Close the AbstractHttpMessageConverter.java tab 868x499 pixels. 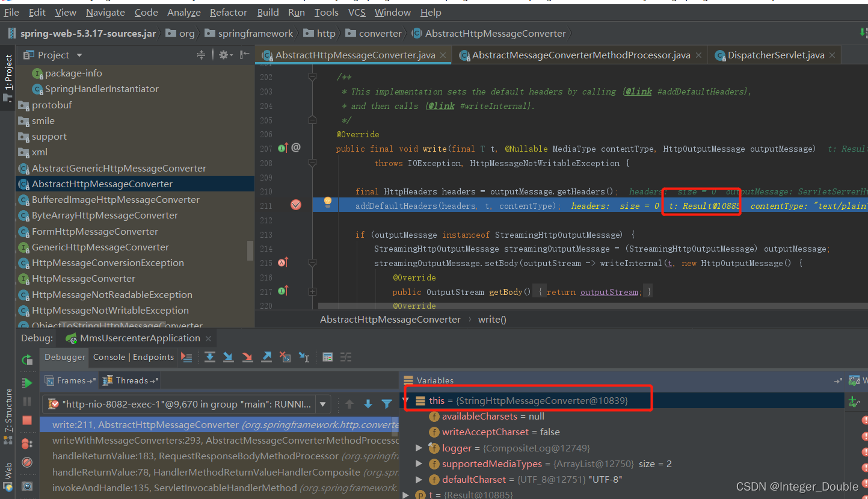[443, 55]
